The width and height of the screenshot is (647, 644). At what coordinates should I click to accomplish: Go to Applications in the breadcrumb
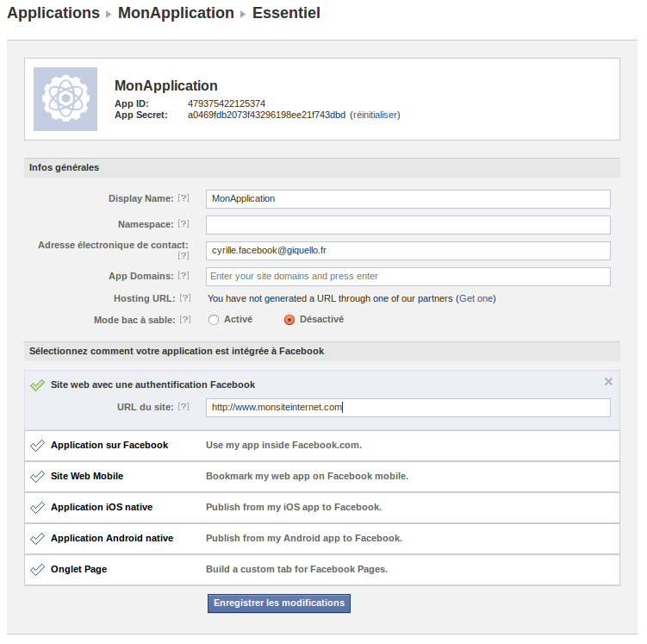[x=53, y=13]
